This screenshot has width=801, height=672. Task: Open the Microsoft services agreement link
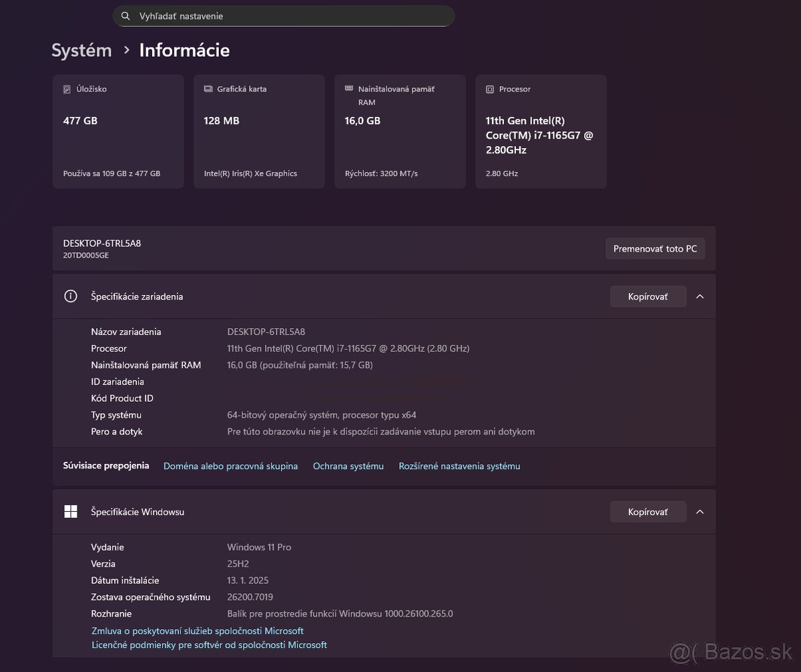197,630
